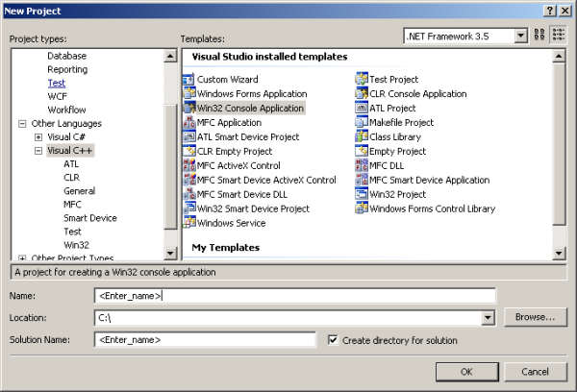Select ATL under Visual C++
577x392 pixels.
(71, 164)
